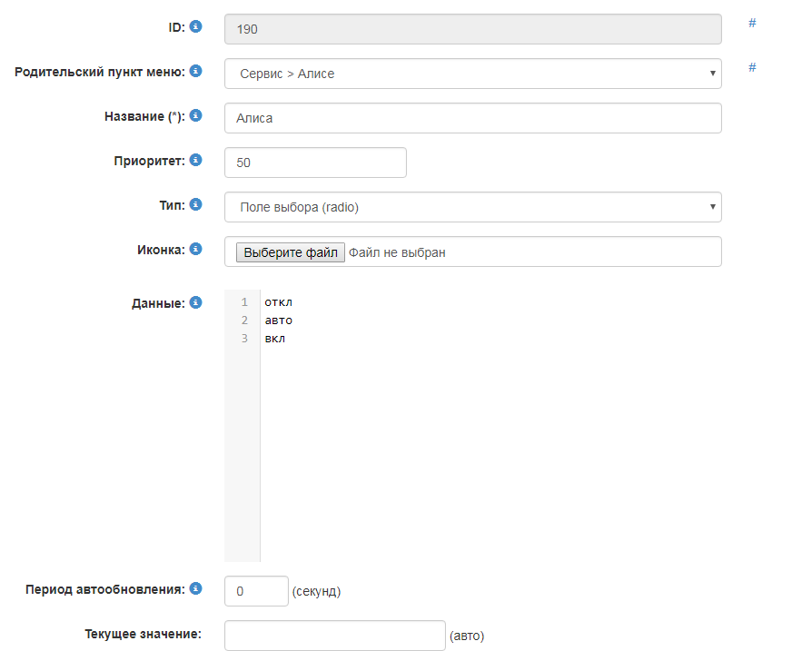Click the info icon next to Иконка

(x=195, y=249)
